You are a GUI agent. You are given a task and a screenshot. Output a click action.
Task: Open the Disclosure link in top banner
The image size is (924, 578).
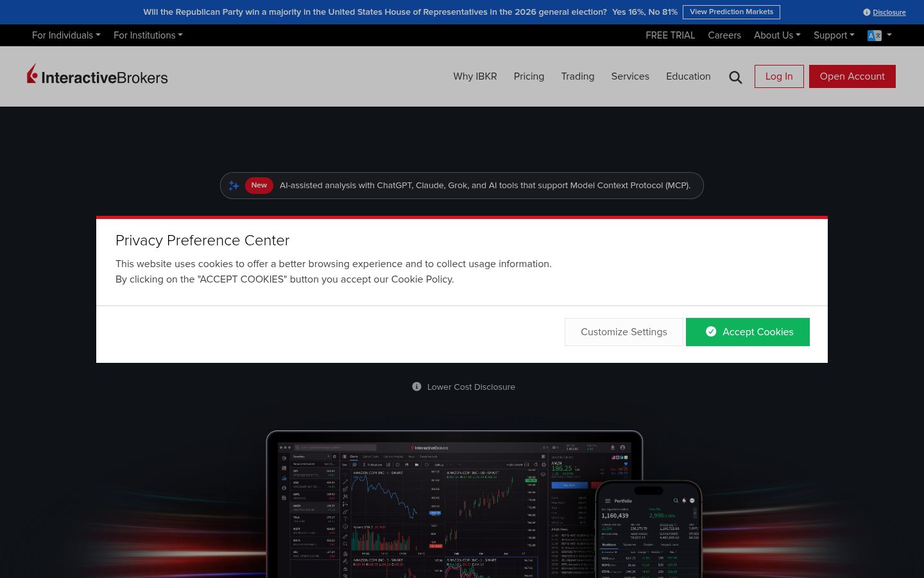pos(889,12)
